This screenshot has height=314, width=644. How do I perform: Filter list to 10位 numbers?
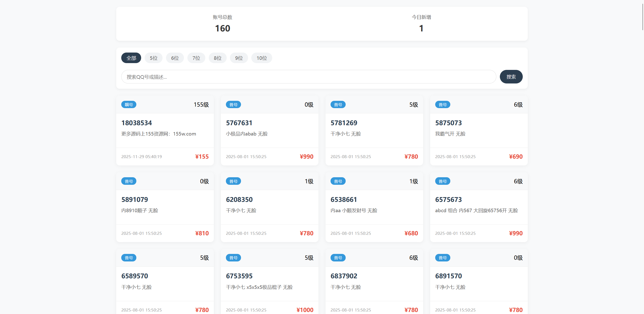pos(262,58)
